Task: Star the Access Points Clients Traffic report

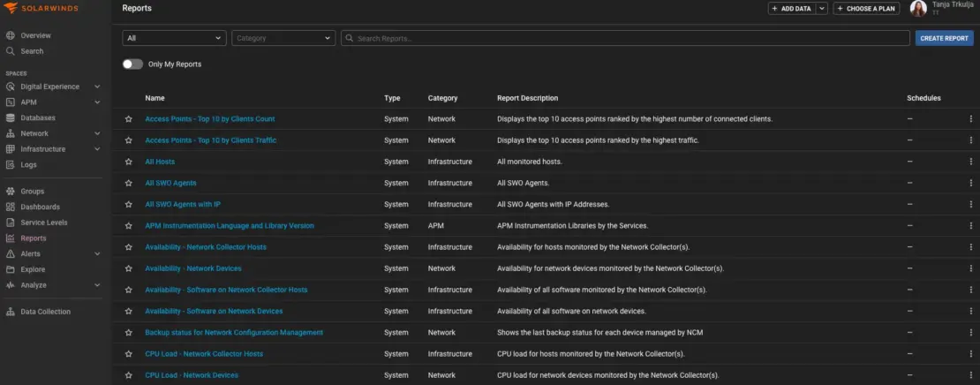Action: tap(129, 140)
